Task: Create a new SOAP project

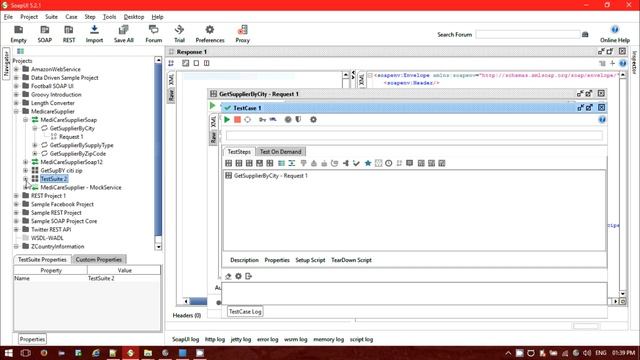Action: tap(44, 34)
